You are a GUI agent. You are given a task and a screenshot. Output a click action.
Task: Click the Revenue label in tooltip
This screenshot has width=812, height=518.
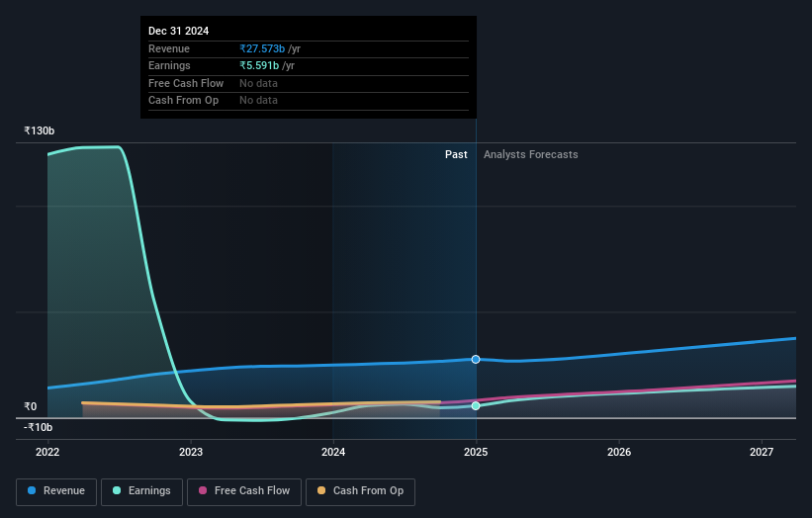pos(169,48)
